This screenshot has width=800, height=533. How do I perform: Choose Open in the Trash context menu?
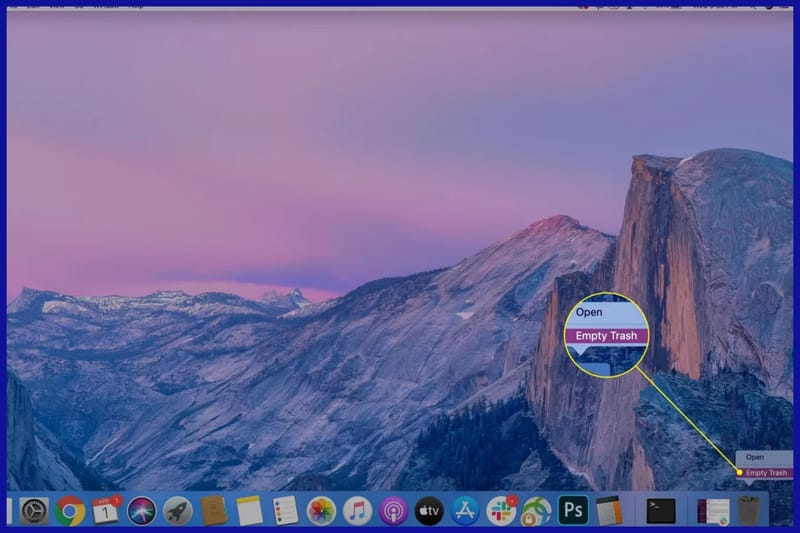[x=755, y=457]
